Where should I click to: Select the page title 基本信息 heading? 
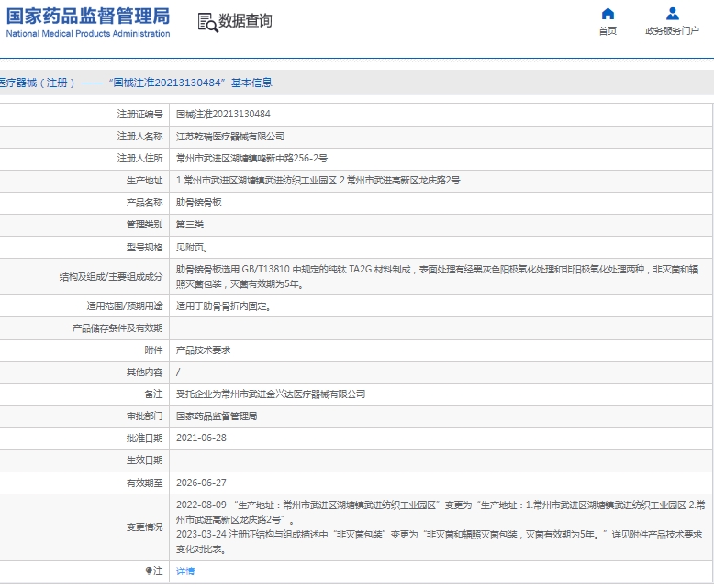(251, 83)
